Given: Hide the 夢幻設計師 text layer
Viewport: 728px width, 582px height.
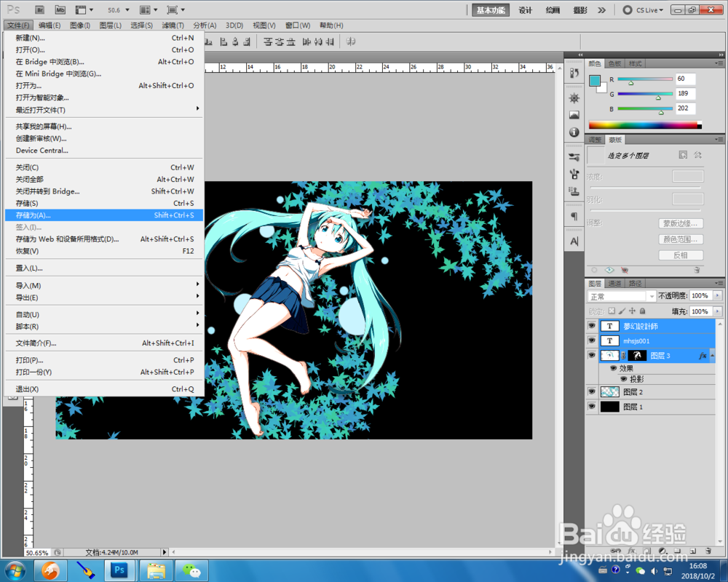Looking at the screenshot, I should click(591, 326).
